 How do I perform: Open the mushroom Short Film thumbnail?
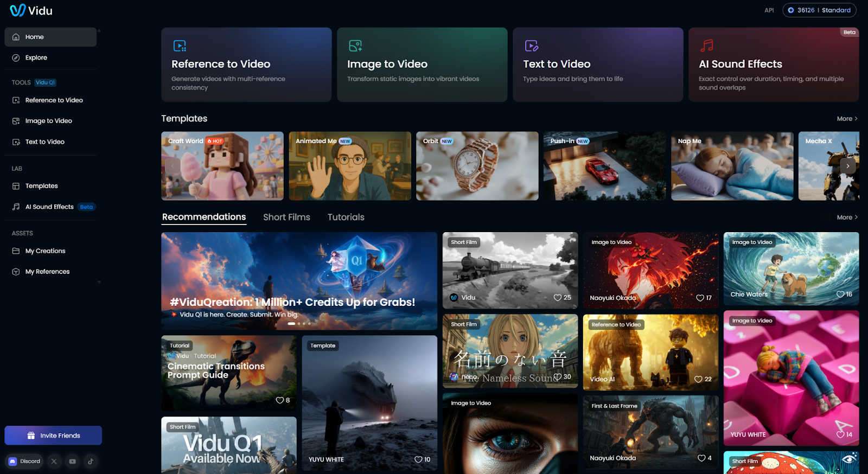coord(791,463)
